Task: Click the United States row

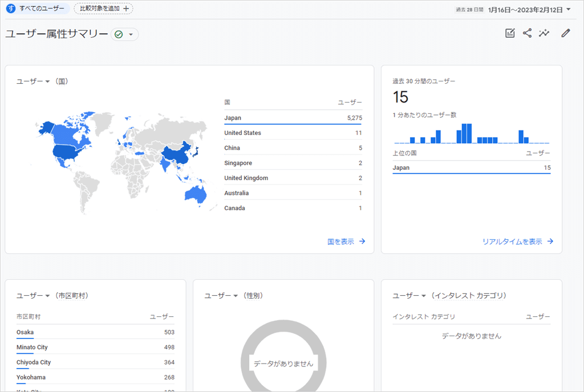Action: tap(293, 133)
